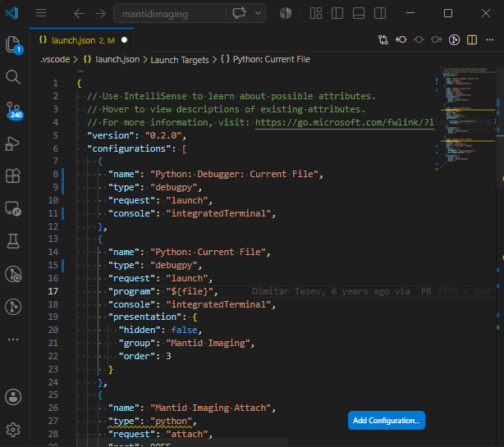Open editor More Actions ellipsis
The image size is (504, 447).
tap(490, 40)
